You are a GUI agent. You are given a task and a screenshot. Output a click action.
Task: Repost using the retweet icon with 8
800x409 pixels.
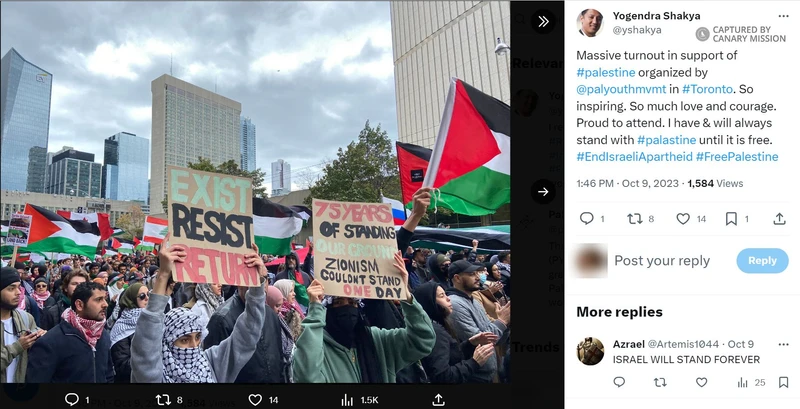coord(635,219)
